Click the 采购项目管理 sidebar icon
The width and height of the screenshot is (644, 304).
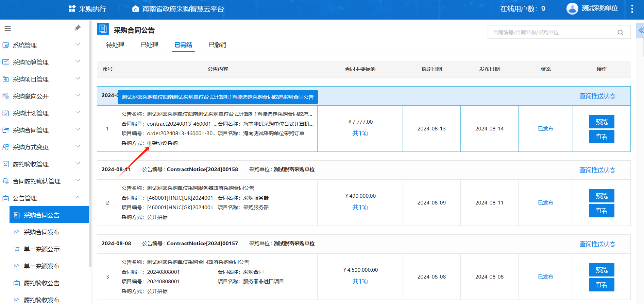[x=6, y=79]
